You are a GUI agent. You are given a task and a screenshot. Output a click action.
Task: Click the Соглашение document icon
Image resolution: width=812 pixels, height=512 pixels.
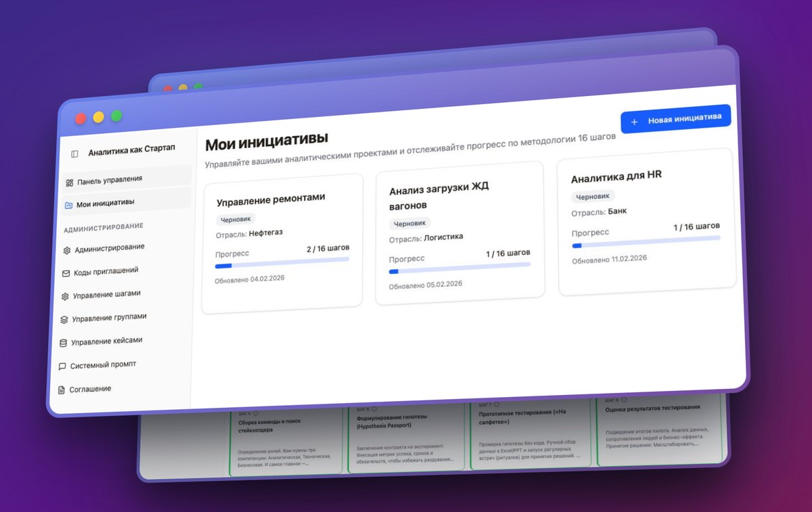tap(62, 390)
